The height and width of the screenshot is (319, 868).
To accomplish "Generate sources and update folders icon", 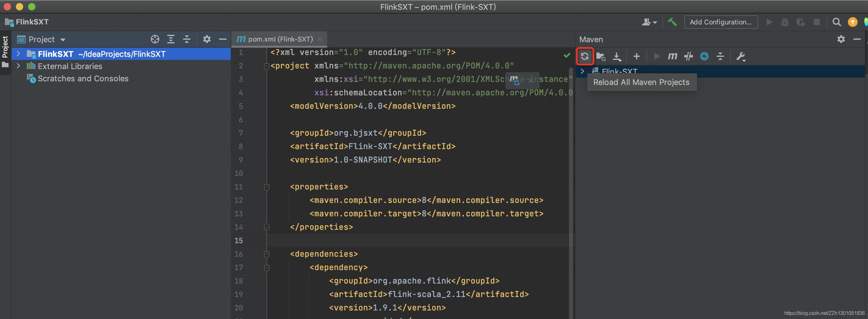I will [x=601, y=56].
